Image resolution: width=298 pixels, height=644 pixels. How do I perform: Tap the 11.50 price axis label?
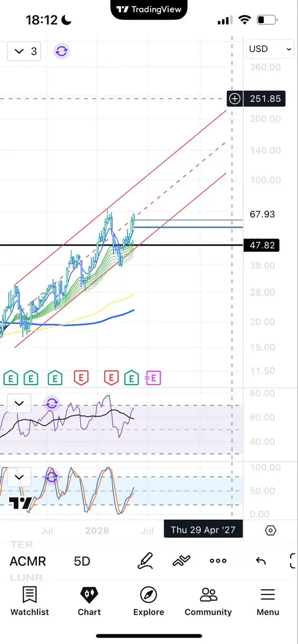coord(263,371)
